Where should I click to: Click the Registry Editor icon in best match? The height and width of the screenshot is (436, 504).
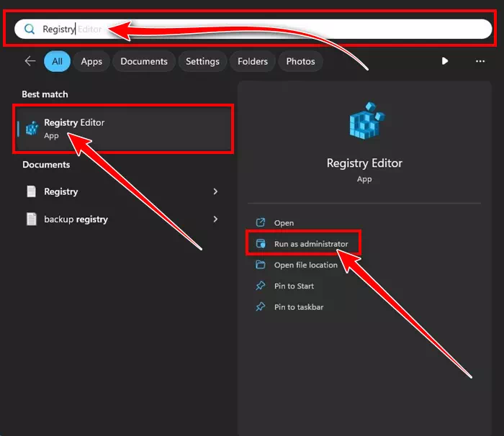(32, 128)
